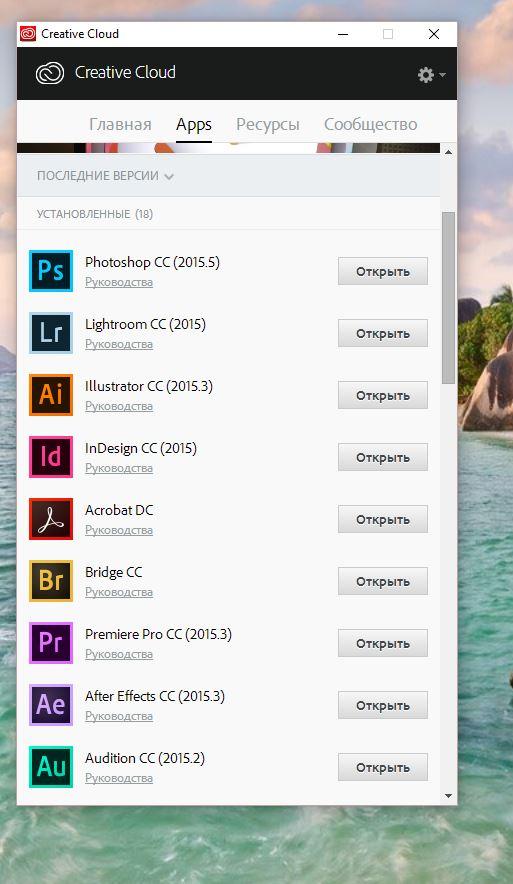Open Руководства link under Bridge CC
Viewport: 513px width, 884px height.
tap(119, 592)
